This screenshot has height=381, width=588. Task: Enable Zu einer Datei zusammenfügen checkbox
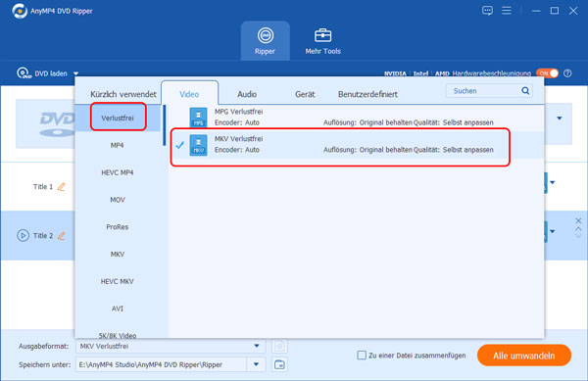362,356
